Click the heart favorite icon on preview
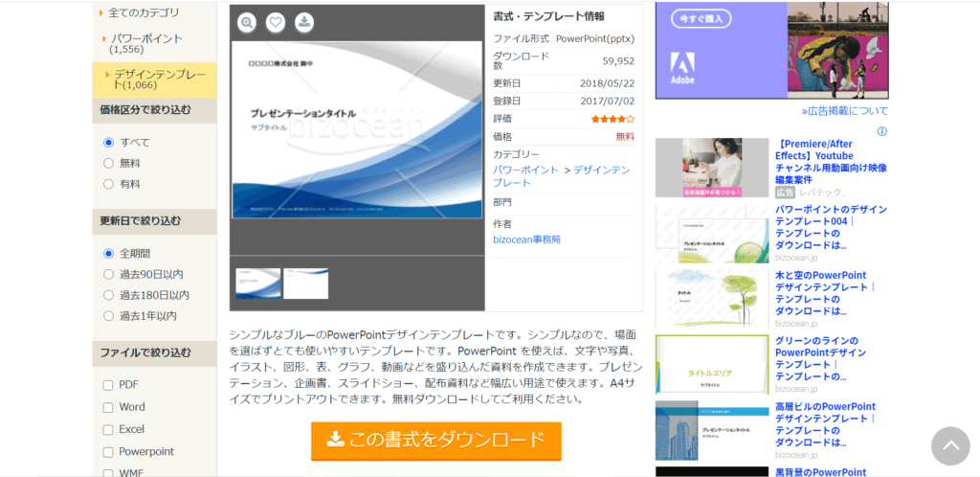 [276, 23]
